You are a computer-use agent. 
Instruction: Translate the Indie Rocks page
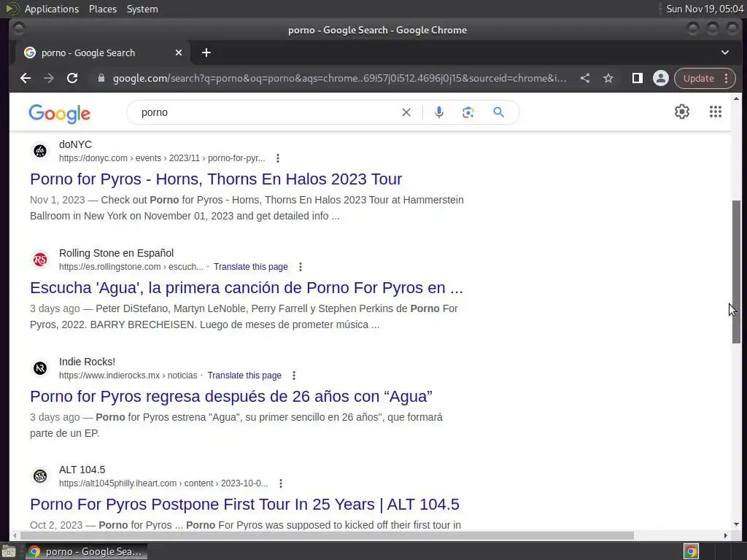(244, 376)
